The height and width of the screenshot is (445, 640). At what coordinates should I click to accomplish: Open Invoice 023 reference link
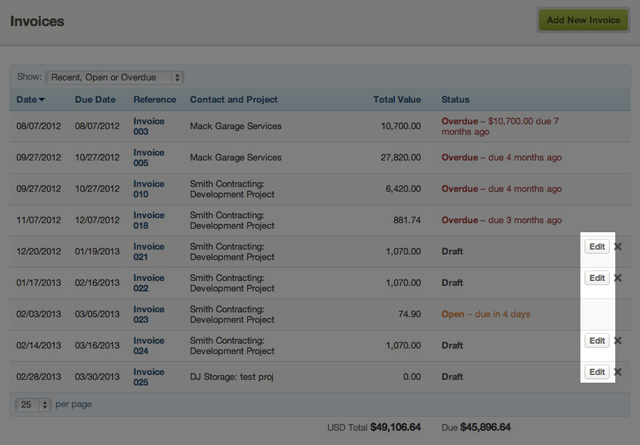pyautogui.click(x=149, y=314)
